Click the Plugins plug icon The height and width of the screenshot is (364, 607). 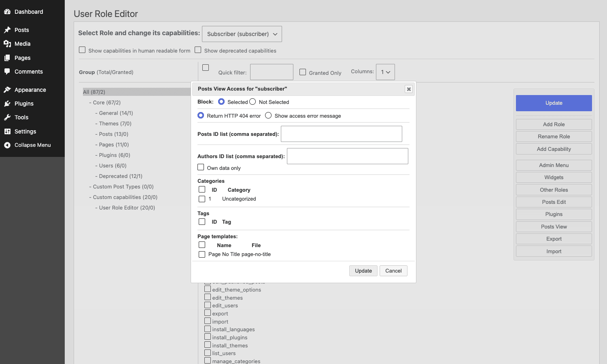point(7,104)
